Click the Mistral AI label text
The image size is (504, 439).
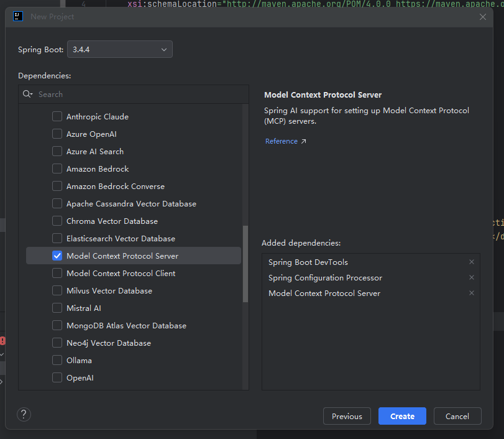83,308
